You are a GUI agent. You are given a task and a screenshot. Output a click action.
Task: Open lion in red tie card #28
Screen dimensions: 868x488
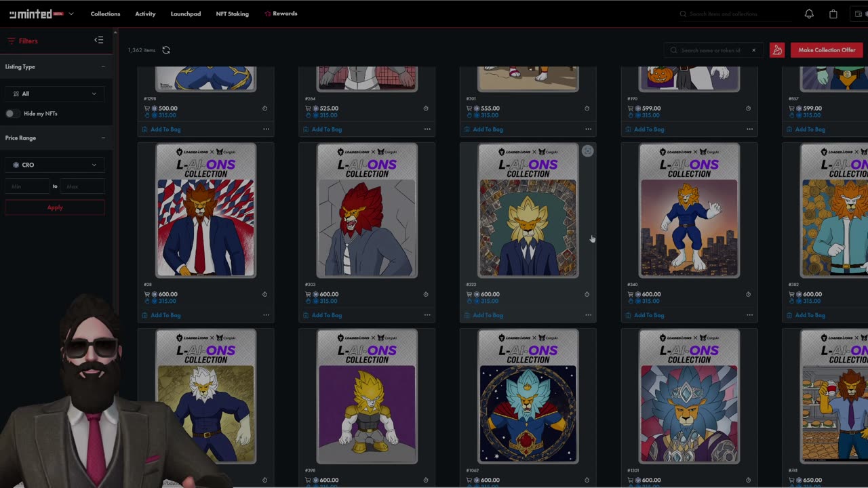[206, 211]
